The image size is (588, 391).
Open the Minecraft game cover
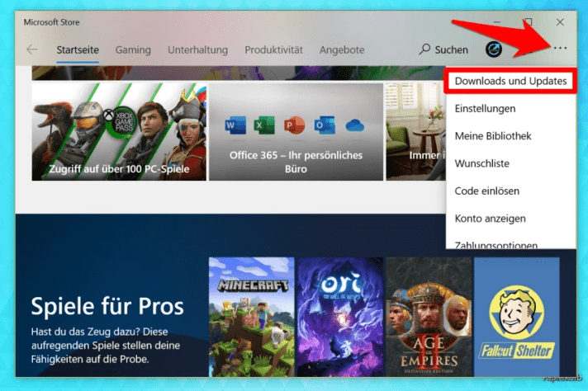click(x=252, y=317)
